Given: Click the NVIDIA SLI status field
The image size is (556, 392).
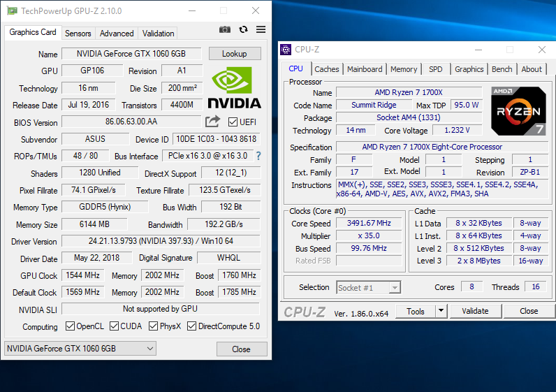Looking at the screenshot, I should coord(160,309).
